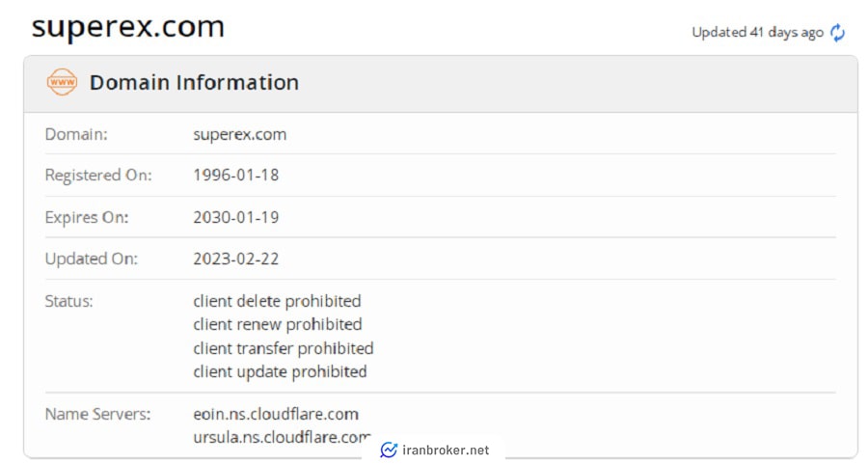Click the iranbroker.net watermark text
This screenshot has width=868, height=464.
click(446, 450)
